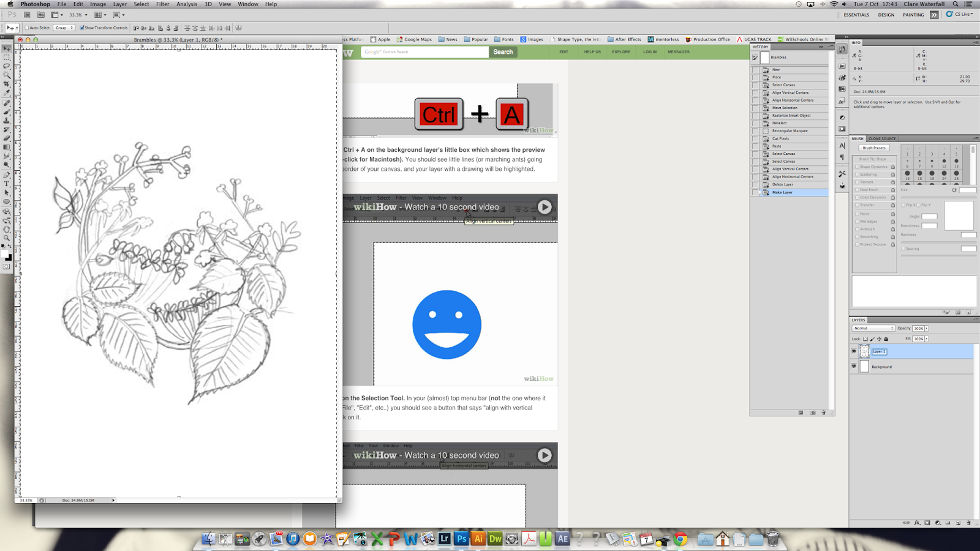
Task: Select the Eyedropper tool
Action: 7,92
